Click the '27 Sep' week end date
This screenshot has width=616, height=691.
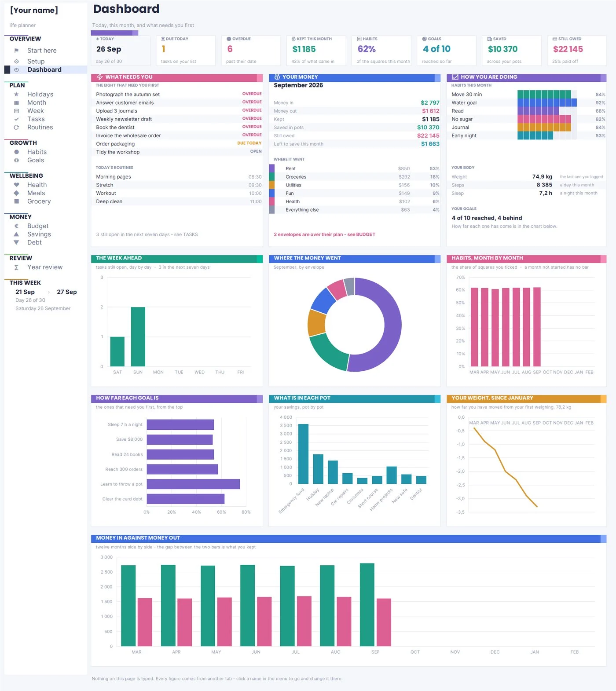(x=67, y=292)
